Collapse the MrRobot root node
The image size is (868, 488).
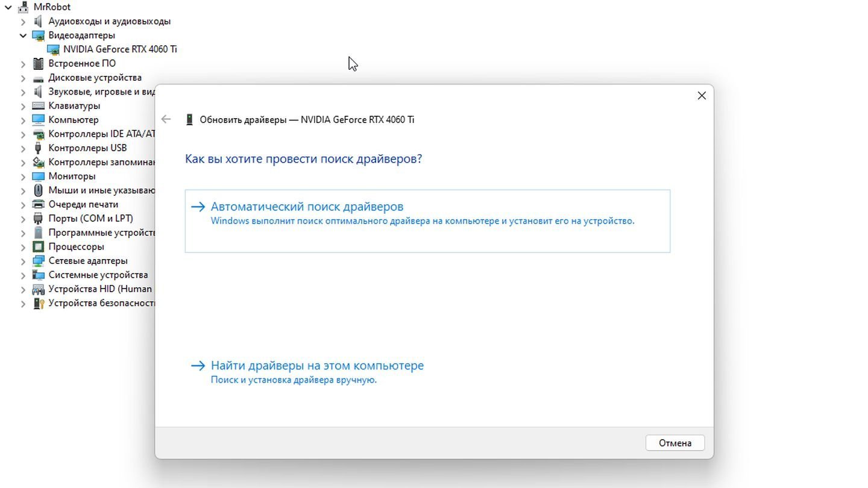[x=8, y=7]
